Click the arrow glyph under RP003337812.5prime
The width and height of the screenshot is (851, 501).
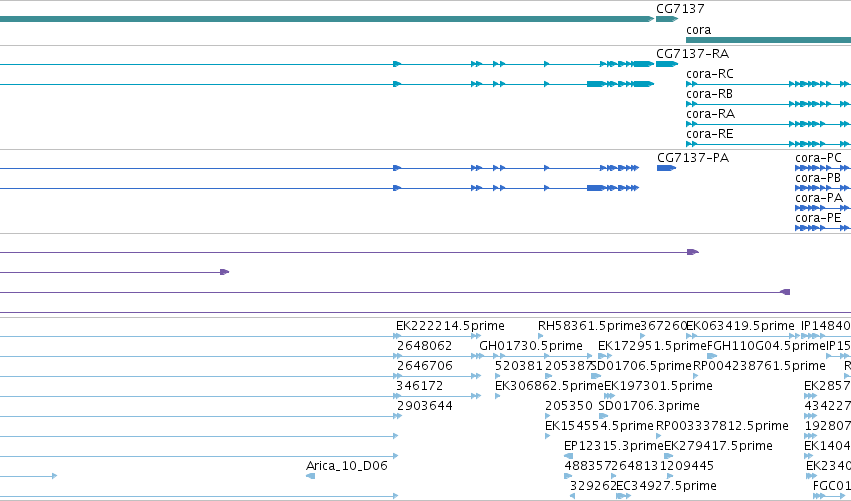659,436
